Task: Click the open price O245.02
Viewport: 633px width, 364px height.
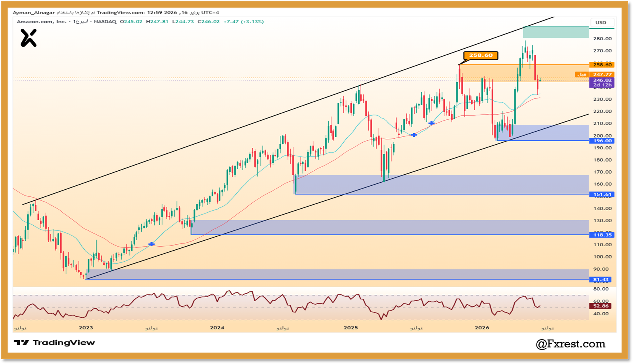Action: click(x=131, y=22)
